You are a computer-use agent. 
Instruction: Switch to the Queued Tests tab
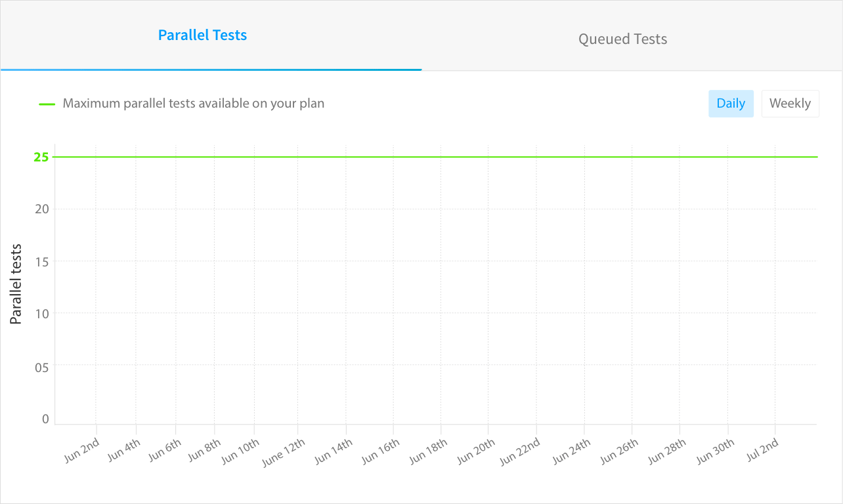point(622,39)
